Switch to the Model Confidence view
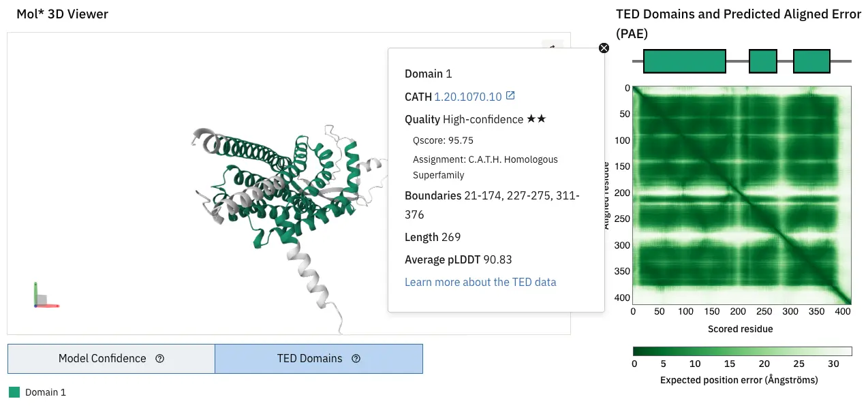 pos(111,359)
